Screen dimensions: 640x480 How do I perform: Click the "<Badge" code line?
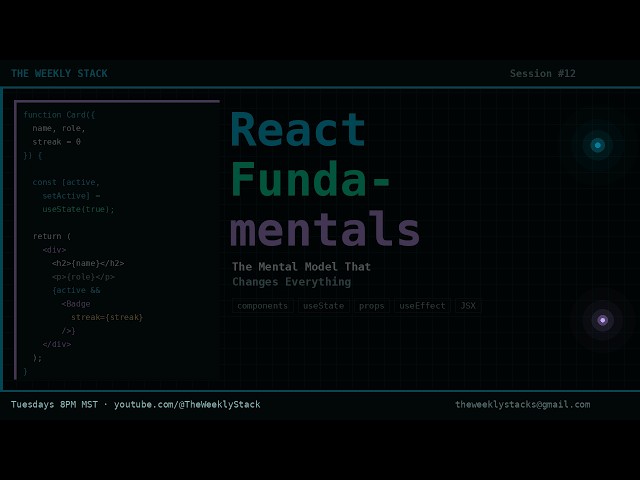pos(76,304)
